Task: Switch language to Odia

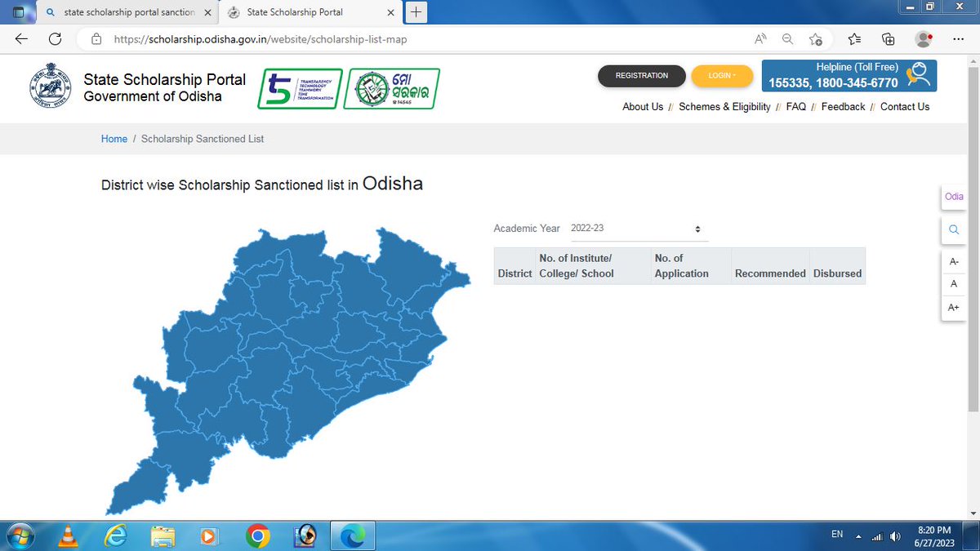Action: [x=954, y=197]
